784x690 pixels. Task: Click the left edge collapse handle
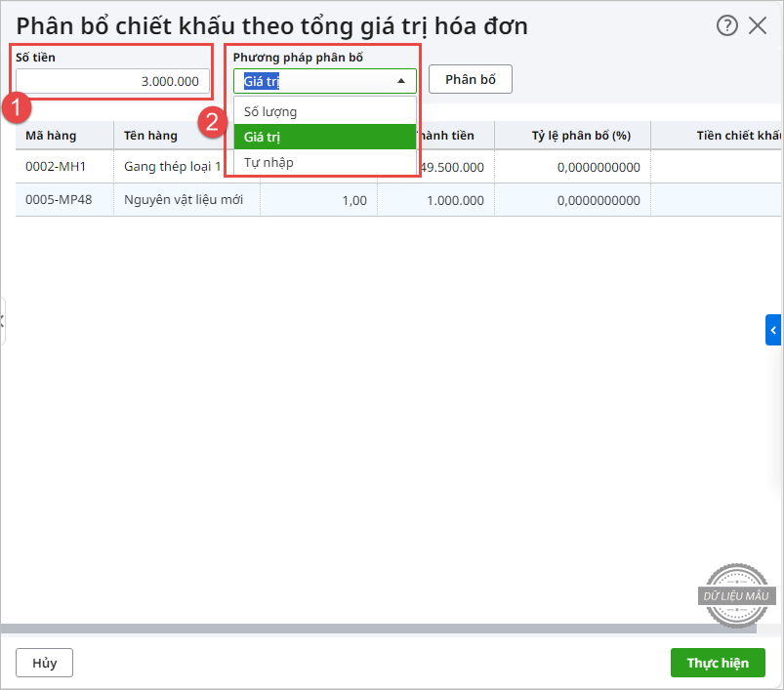click(x=3, y=321)
